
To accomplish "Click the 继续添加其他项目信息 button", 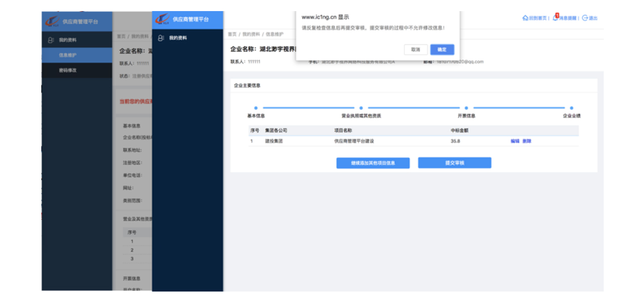I will [373, 163].
